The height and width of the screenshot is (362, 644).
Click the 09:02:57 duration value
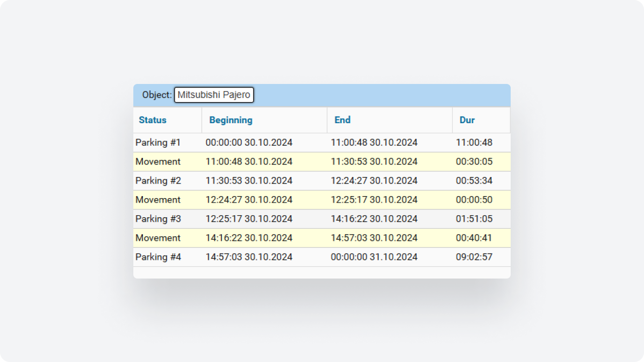click(474, 257)
